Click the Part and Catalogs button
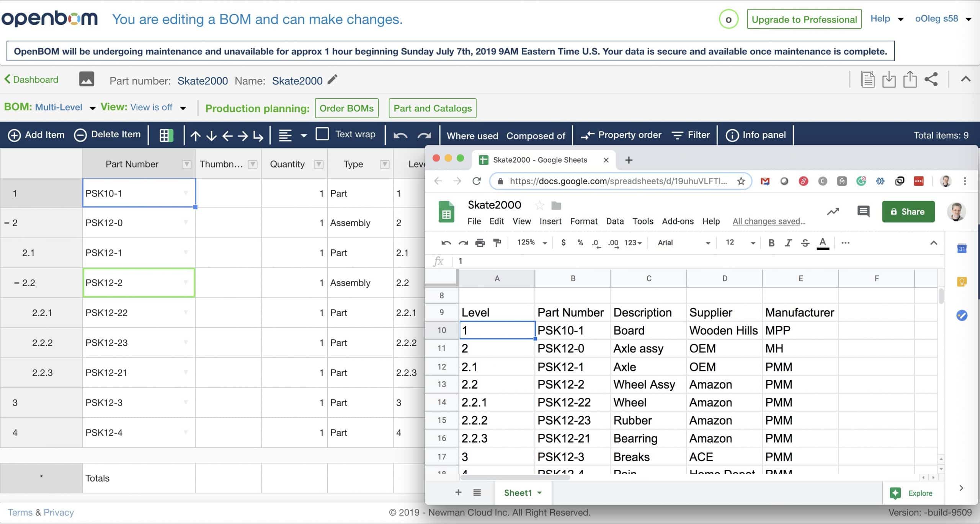The image size is (980, 524). pyautogui.click(x=432, y=108)
